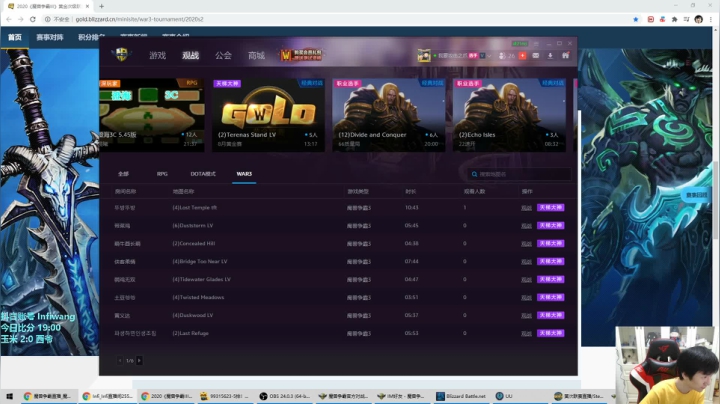Click the 赛事回顾 button on Illidan artwork
This screenshot has width=720, height=404.
coord(696,195)
